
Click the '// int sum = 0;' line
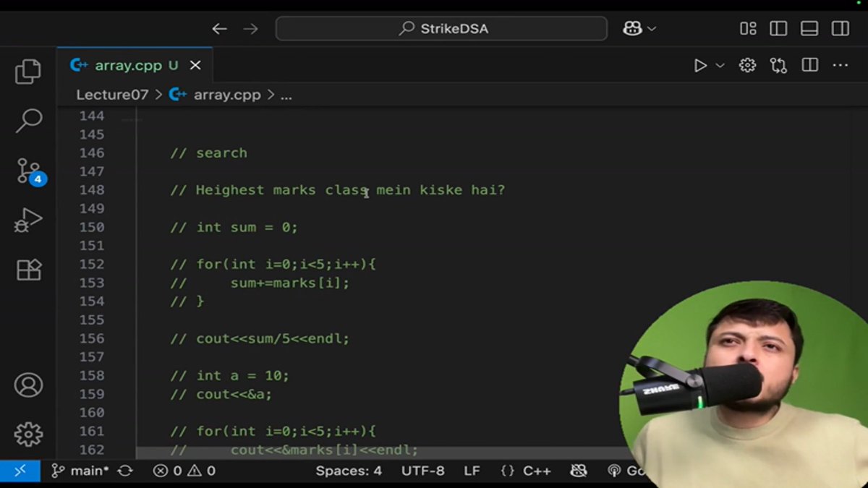point(234,228)
